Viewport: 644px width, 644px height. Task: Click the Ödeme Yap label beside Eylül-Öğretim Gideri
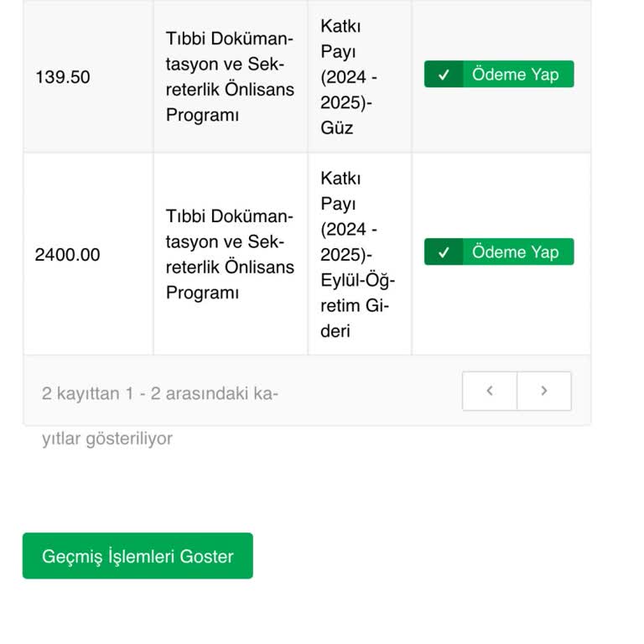[515, 252]
